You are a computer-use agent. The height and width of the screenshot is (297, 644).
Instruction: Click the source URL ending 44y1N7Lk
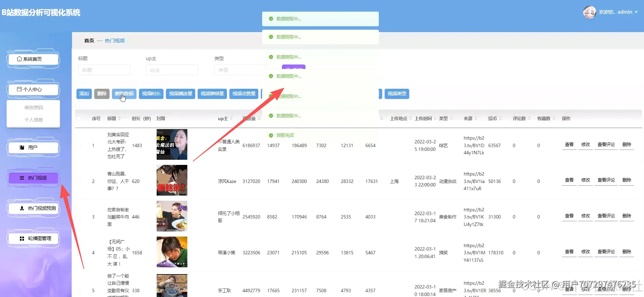[x=474, y=145]
